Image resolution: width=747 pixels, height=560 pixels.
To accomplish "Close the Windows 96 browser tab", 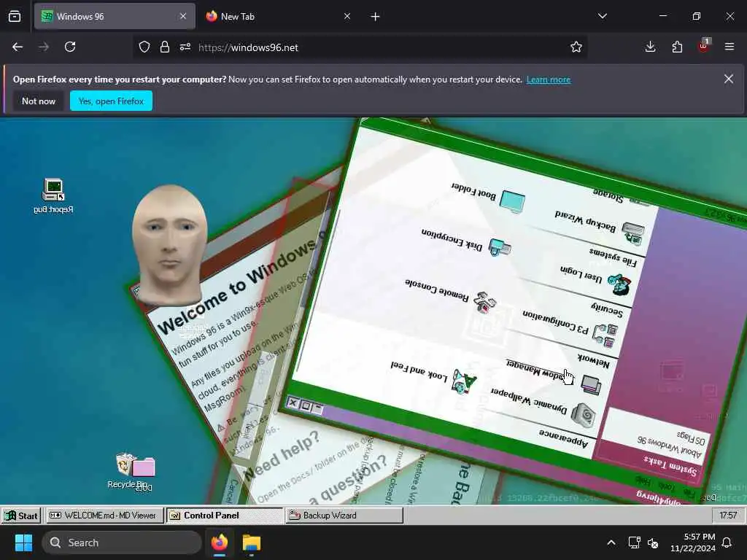I will (x=183, y=17).
